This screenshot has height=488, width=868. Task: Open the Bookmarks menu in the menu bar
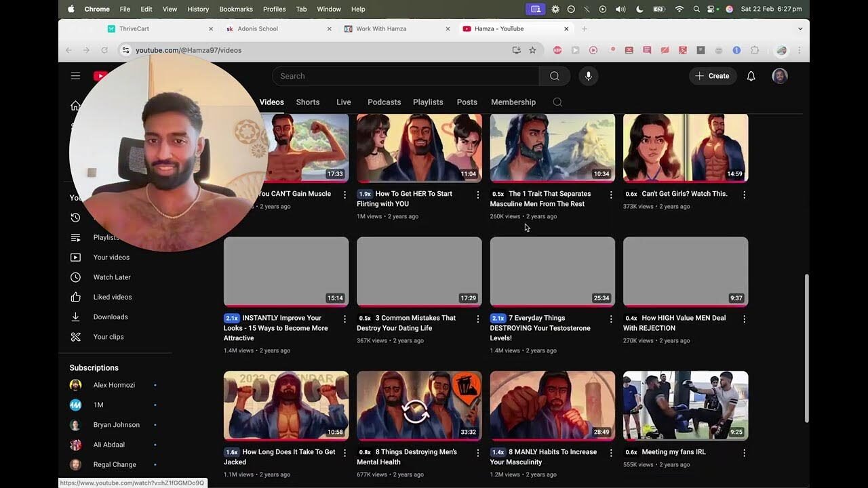[235, 9]
